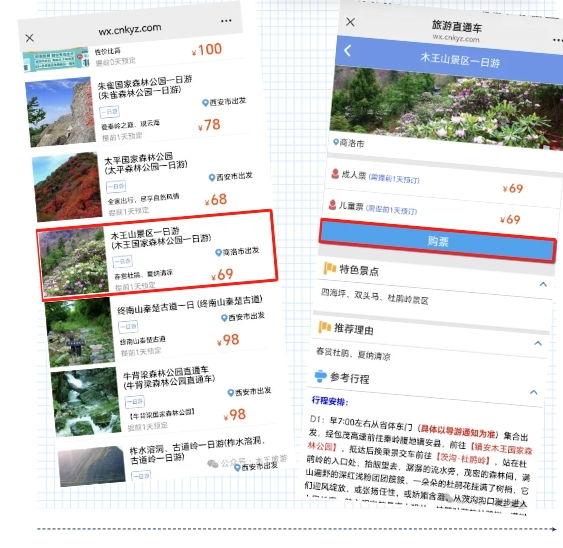The height and width of the screenshot is (548, 563).
Task: Close the wx.cnkyz.com page on left phone
Action: 30,38
